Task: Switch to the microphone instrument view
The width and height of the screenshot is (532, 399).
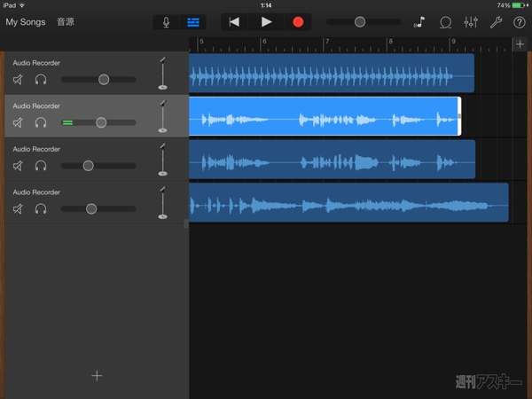Action: [x=166, y=22]
